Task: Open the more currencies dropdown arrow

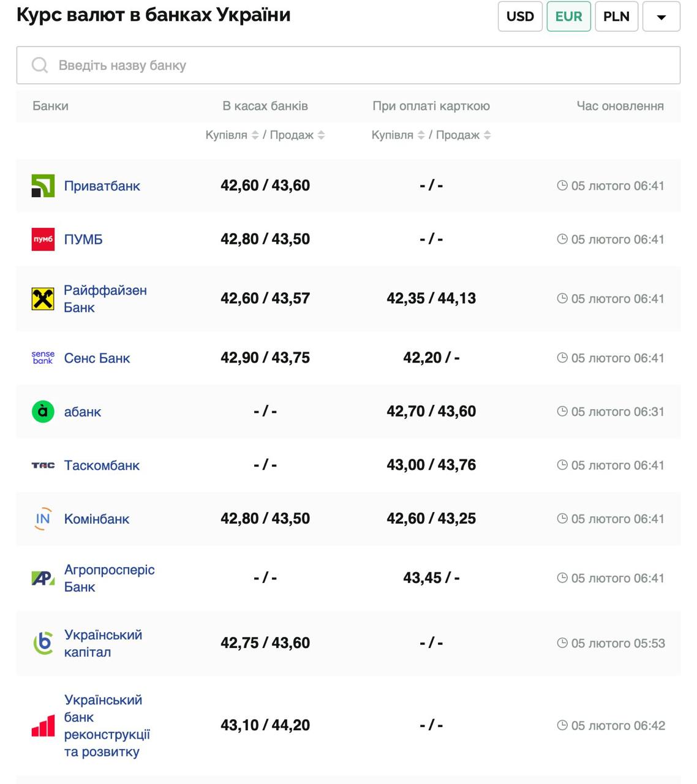Action: pos(661,17)
